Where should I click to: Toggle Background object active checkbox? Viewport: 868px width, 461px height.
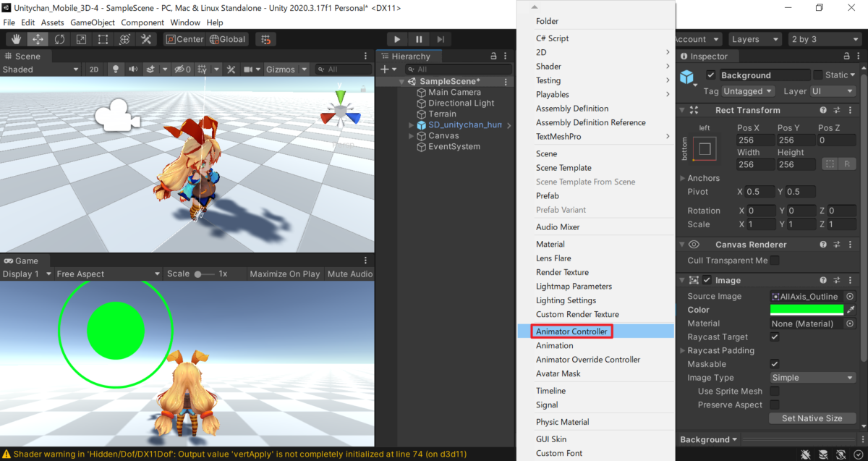(710, 75)
